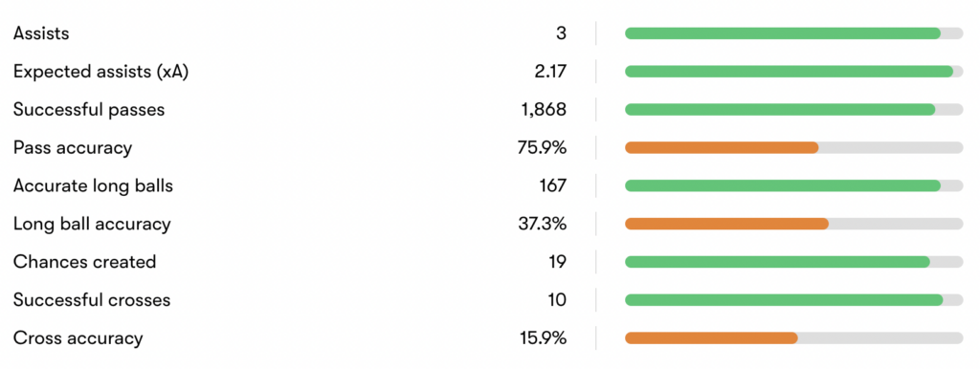Click the Assists stat label

[x=41, y=33]
